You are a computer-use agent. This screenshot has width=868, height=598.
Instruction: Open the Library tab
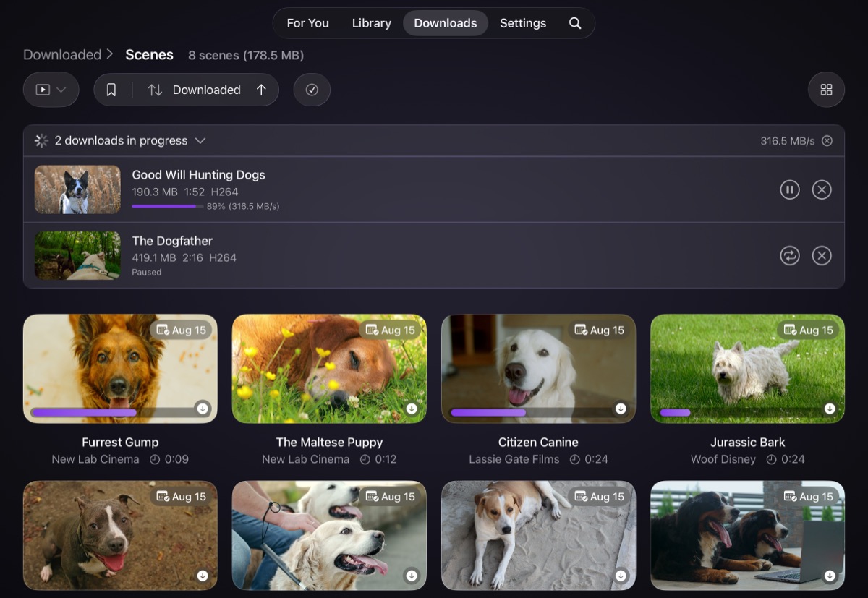pos(371,23)
